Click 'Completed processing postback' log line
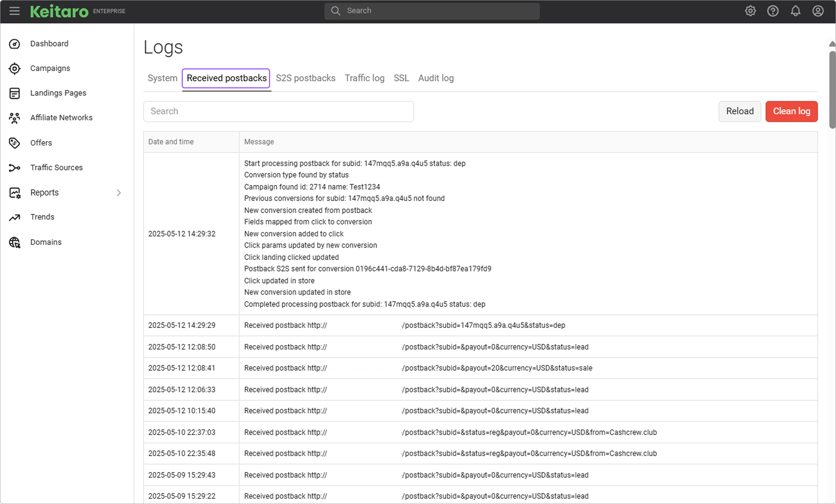Viewport: 836px width, 504px height. coord(364,304)
